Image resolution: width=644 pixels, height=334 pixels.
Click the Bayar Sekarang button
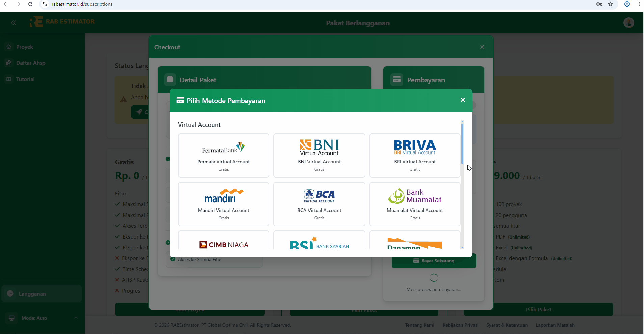tap(434, 261)
